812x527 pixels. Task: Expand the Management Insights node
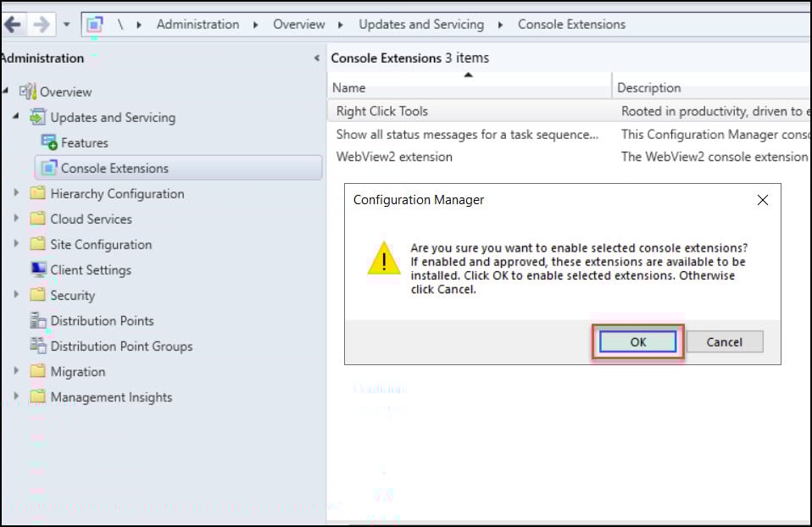click(x=16, y=396)
